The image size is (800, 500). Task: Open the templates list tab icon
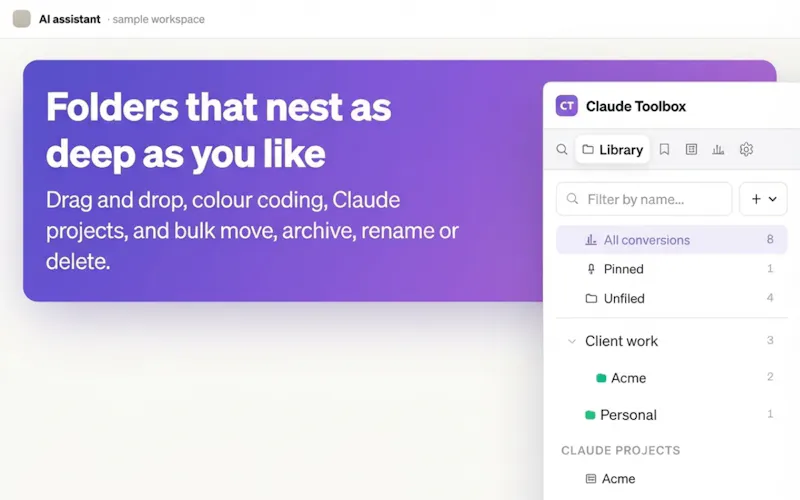[691, 149]
